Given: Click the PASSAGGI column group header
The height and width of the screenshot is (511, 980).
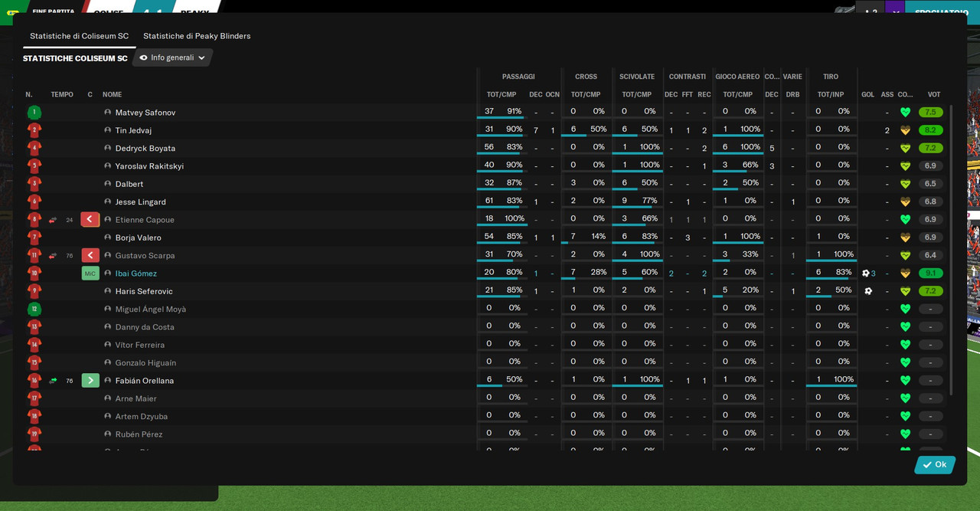Looking at the screenshot, I should (518, 77).
